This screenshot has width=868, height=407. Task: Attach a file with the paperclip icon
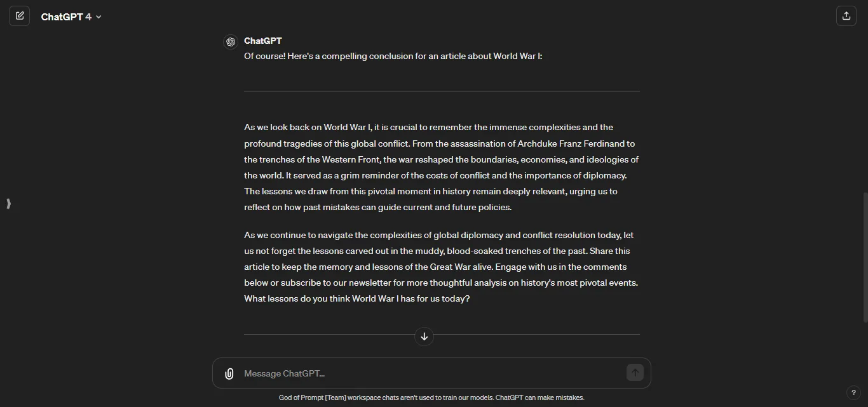(229, 373)
